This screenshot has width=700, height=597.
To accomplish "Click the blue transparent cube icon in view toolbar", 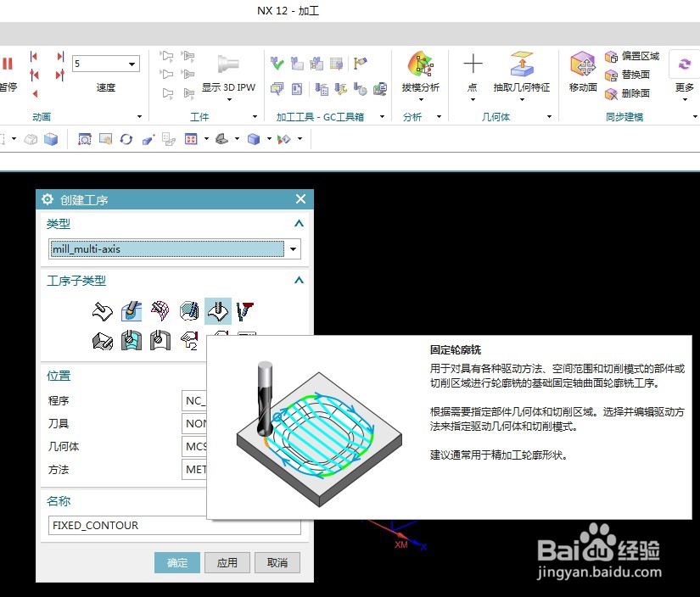I will point(50,139).
